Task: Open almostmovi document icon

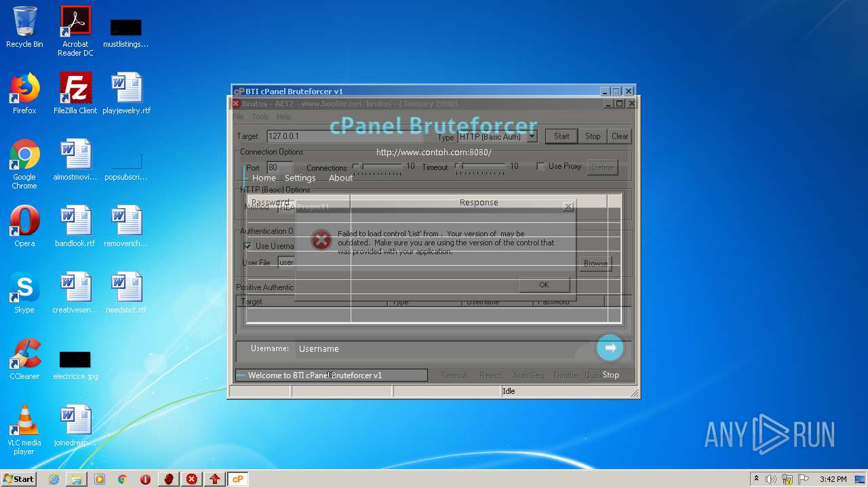Action: coord(75,160)
